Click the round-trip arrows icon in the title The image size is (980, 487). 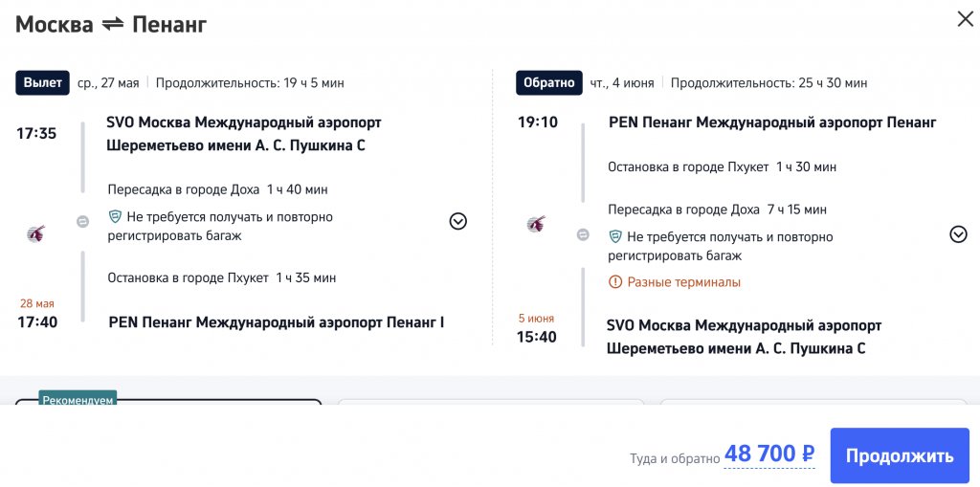pyautogui.click(x=113, y=25)
